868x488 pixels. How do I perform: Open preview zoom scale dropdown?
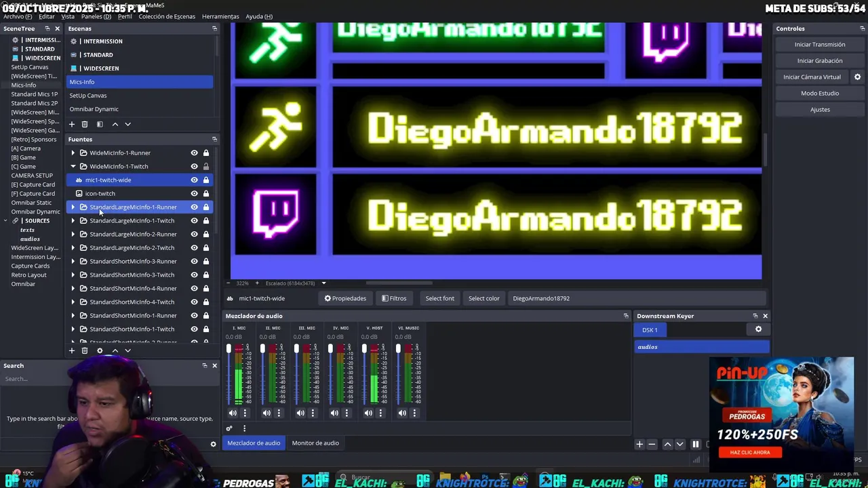(x=323, y=283)
